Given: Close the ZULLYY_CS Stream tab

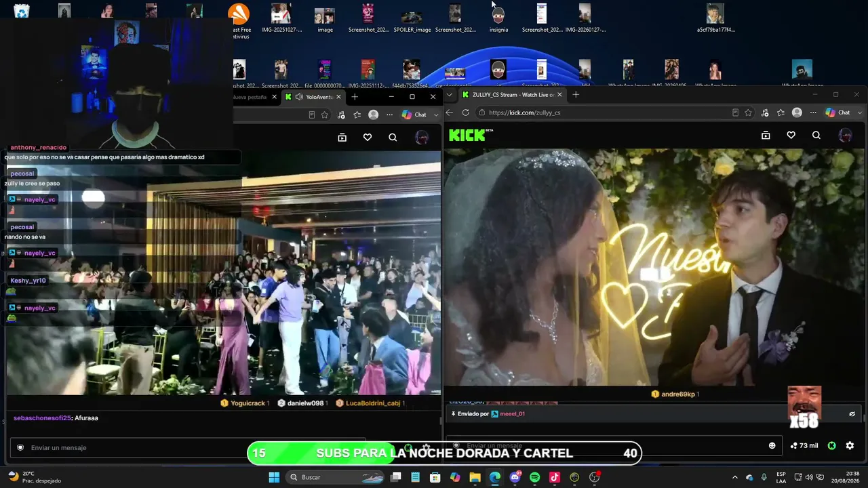Looking at the screenshot, I should [x=559, y=95].
